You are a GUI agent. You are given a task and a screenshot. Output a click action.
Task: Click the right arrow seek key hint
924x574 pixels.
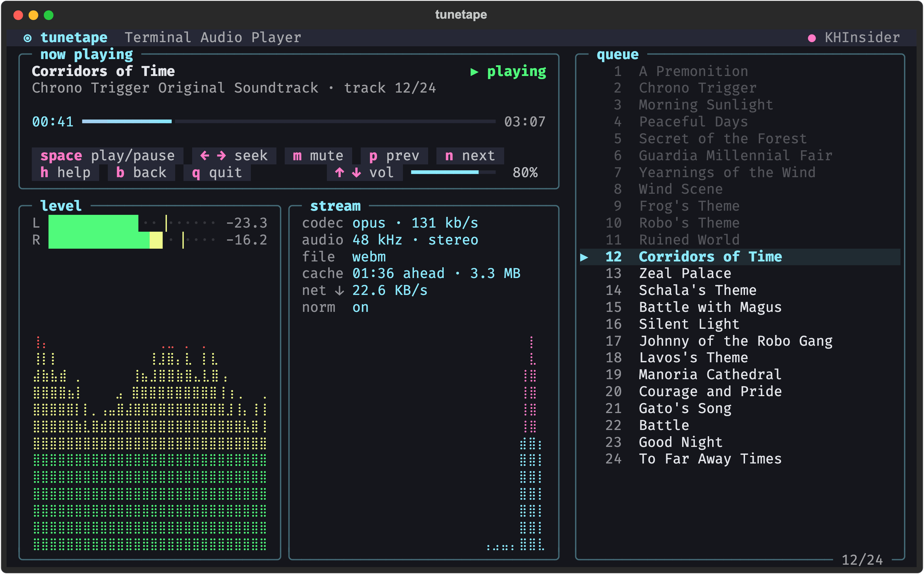[x=221, y=156]
